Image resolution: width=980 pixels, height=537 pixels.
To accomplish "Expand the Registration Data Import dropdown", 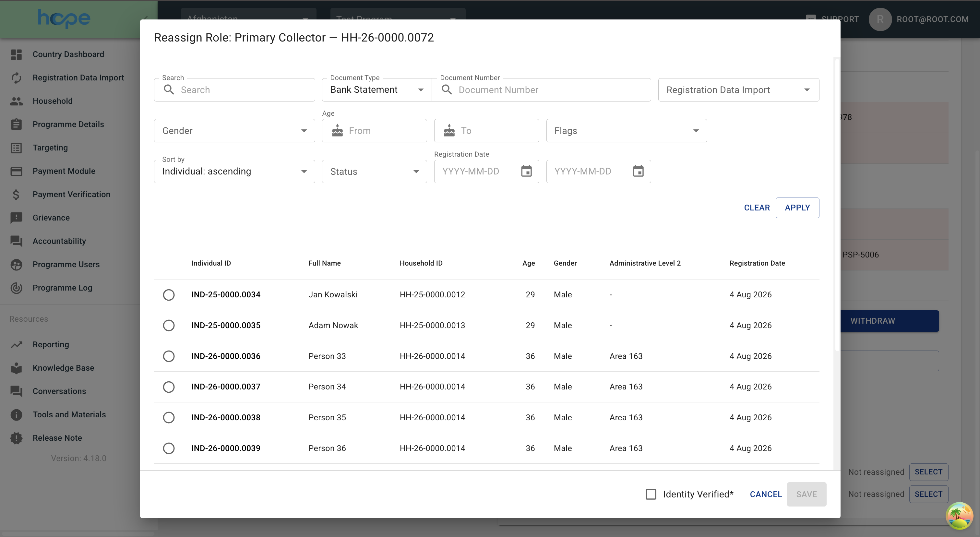I will pos(738,90).
